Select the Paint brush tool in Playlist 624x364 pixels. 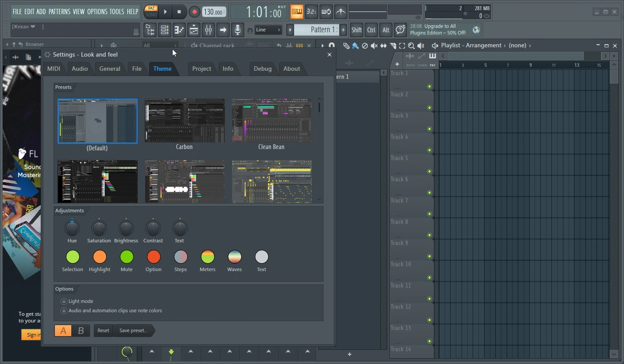click(x=355, y=46)
